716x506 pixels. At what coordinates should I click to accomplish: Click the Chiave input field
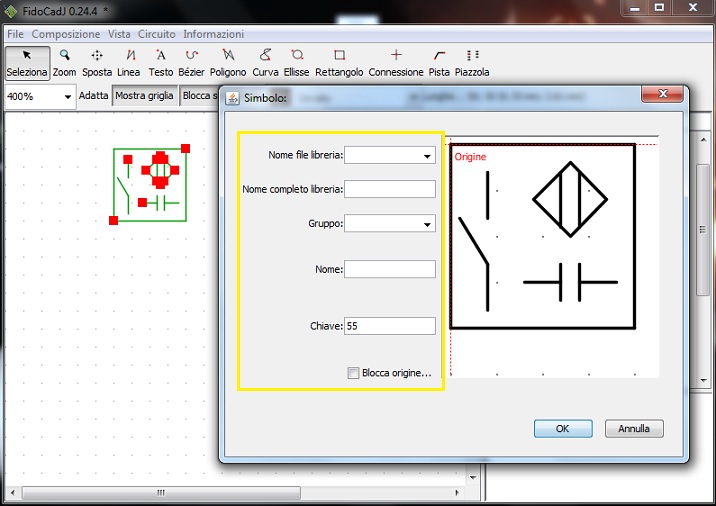point(390,326)
